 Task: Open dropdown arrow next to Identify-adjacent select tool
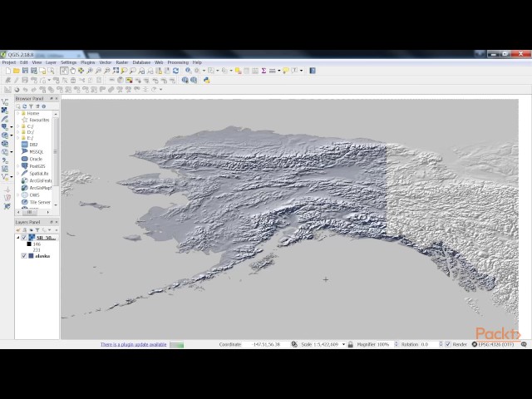click(204, 71)
